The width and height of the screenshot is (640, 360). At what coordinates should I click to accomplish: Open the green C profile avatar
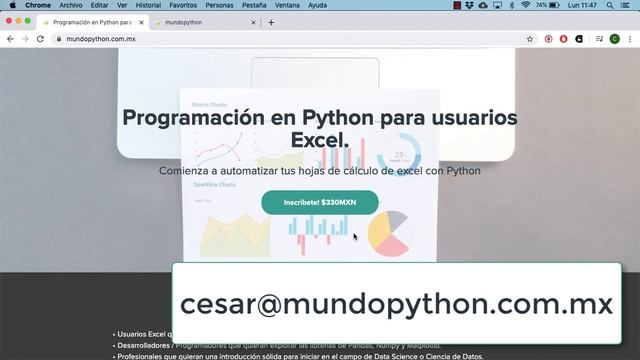tap(615, 39)
